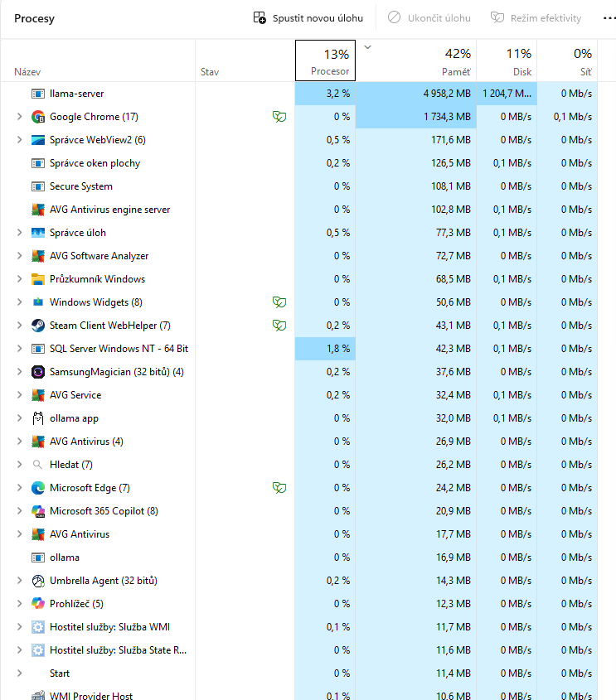Click efficiency mode leaf on Google Chrome row
Image resolution: width=616 pixels, height=700 pixels.
(279, 117)
